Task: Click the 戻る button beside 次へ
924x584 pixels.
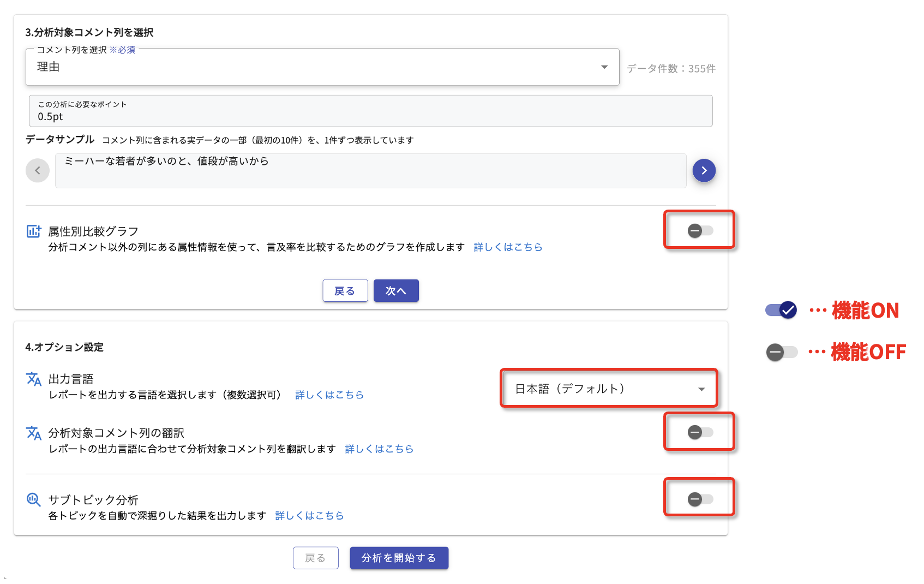Action: tap(345, 291)
